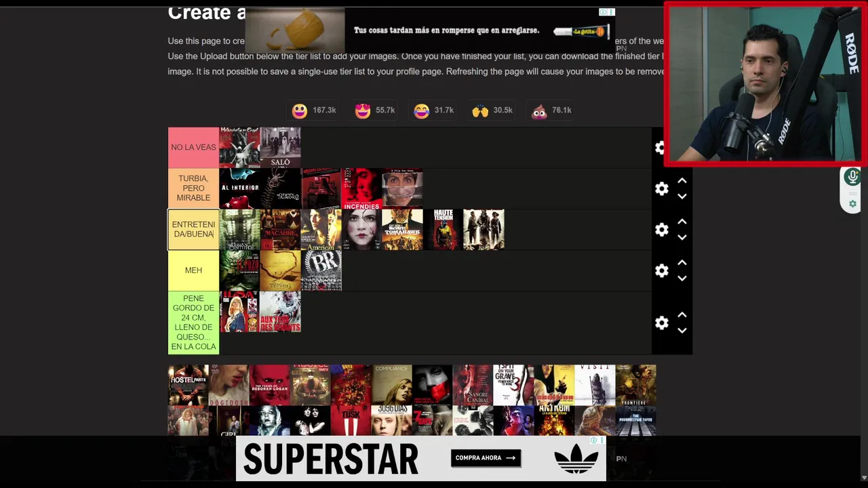Click the COMPRA AHORA ad button
This screenshot has width=868, height=488.
pos(486,458)
